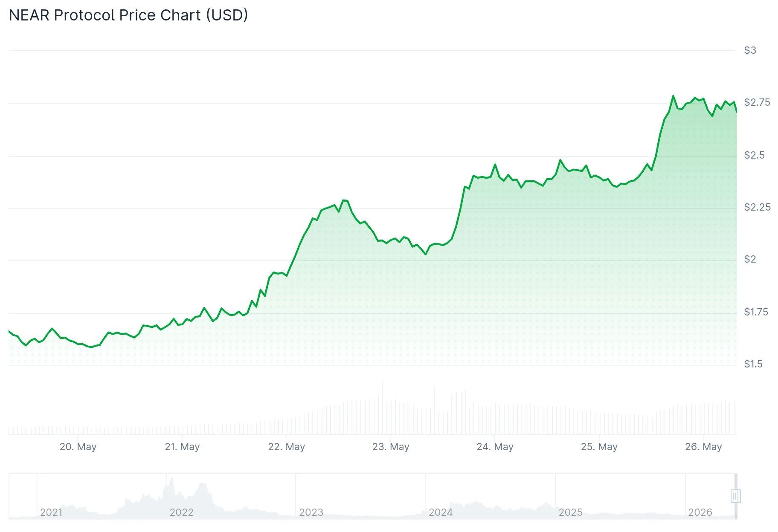Click the 20. May date label
This screenshot has width=778, height=532.
(78, 447)
